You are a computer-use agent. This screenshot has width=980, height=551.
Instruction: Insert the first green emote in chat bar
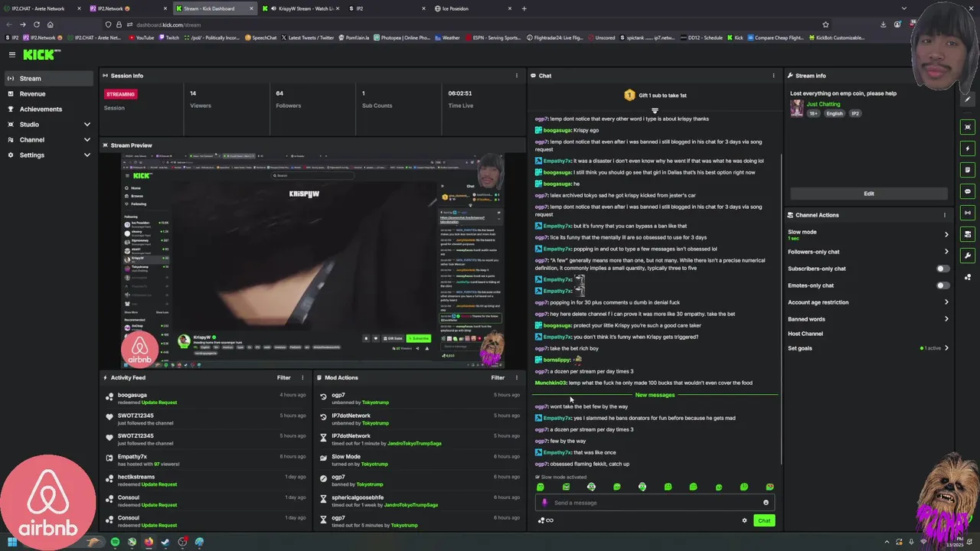click(541, 487)
